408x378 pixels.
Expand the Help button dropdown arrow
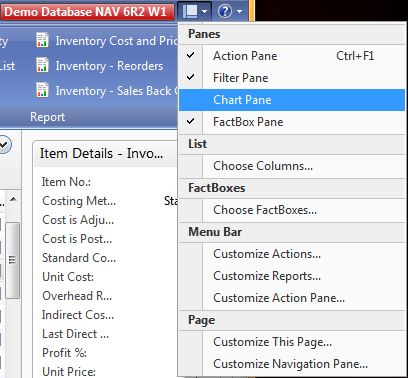[x=240, y=12]
